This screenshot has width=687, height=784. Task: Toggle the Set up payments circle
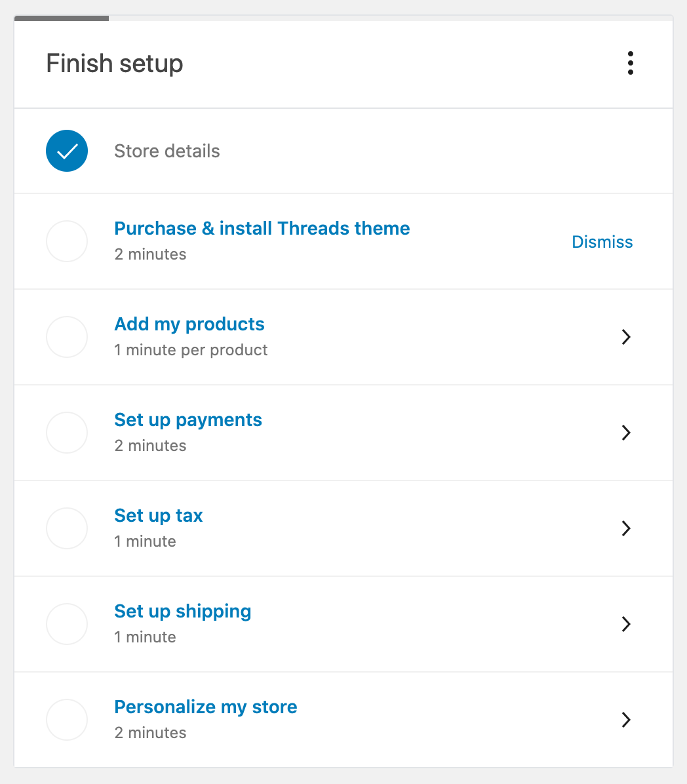67,433
